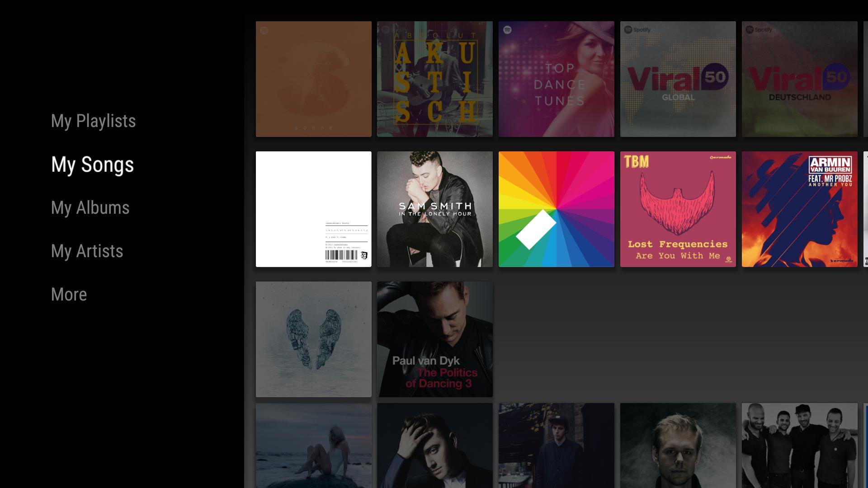Open Top Dance Tunes Spotify playlist
The image size is (868, 488).
click(x=556, y=79)
